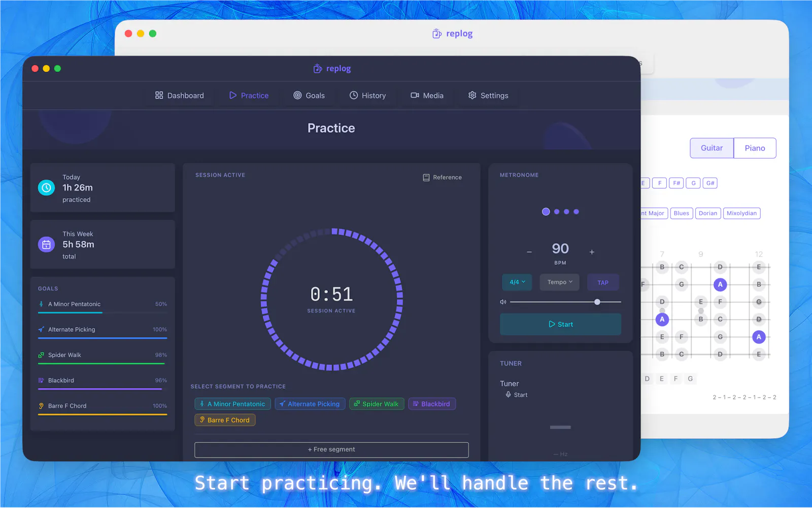Screen dimensions: 812x508
Task: Select the Alternate Picking segment
Action: [x=310, y=404]
